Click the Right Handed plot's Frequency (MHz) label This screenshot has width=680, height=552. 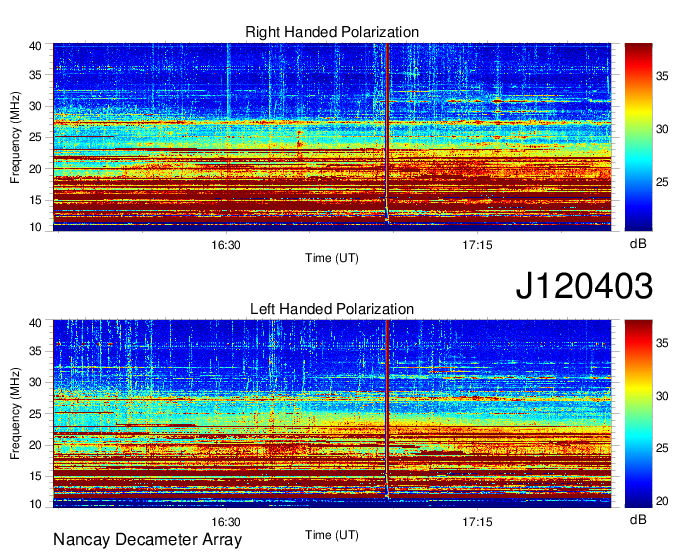coord(15,137)
